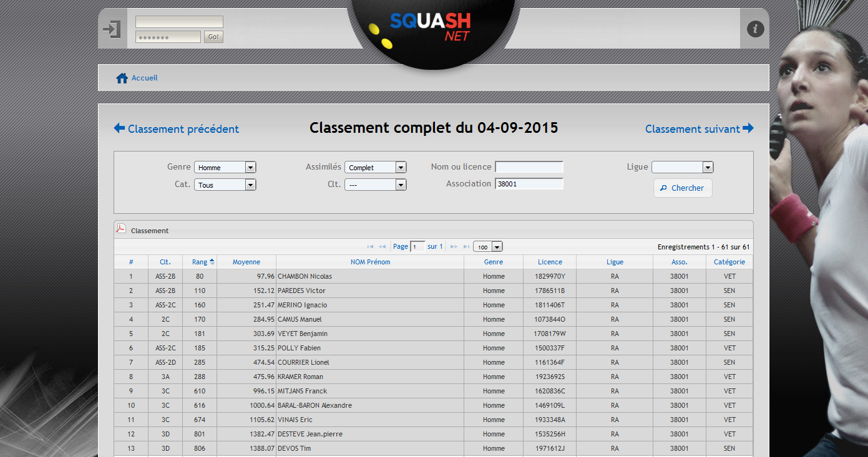This screenshot has height=457, width=868.
Task: Click licence number 1786511B
Action: 550,291
